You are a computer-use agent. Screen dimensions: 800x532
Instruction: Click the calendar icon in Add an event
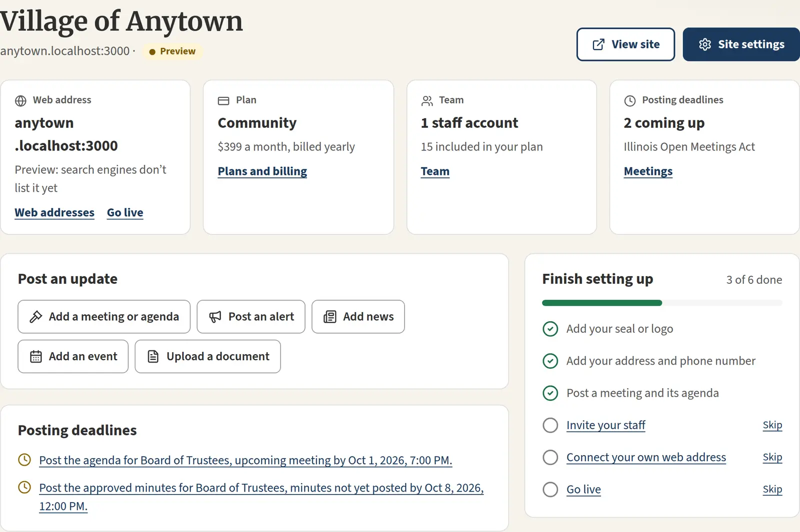[x=36, y=357]
